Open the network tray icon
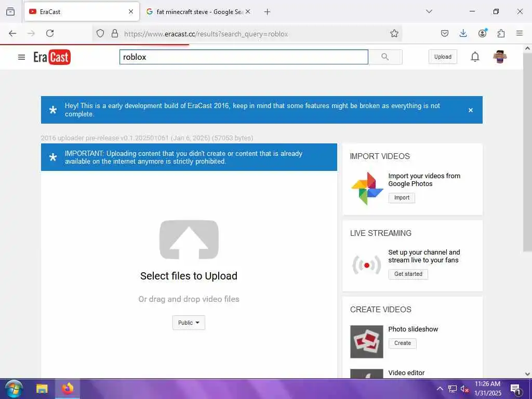532x399 pixels. coord(453,389)
